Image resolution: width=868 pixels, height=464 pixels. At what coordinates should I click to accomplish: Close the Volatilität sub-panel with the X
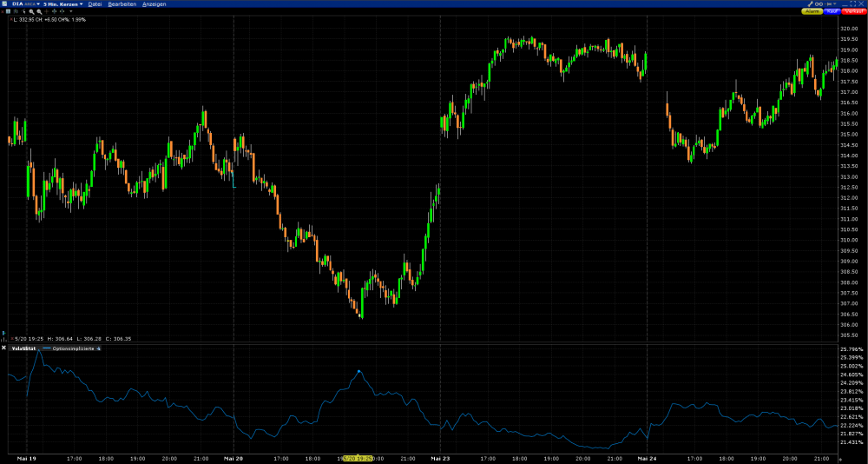3,348
